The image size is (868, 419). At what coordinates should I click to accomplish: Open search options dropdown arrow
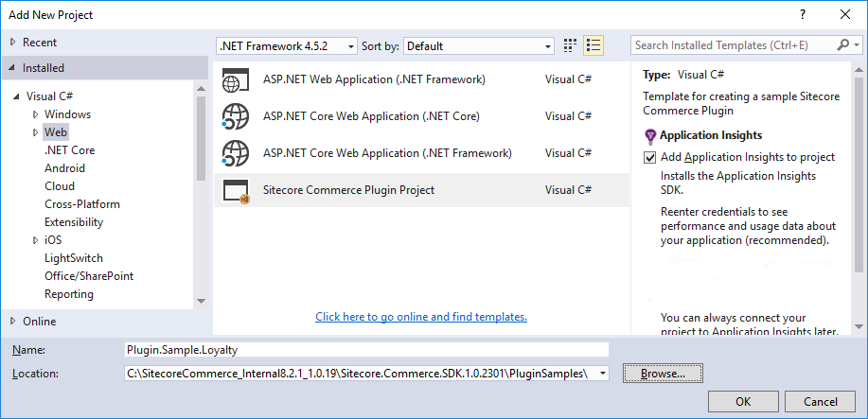point(858,45)
